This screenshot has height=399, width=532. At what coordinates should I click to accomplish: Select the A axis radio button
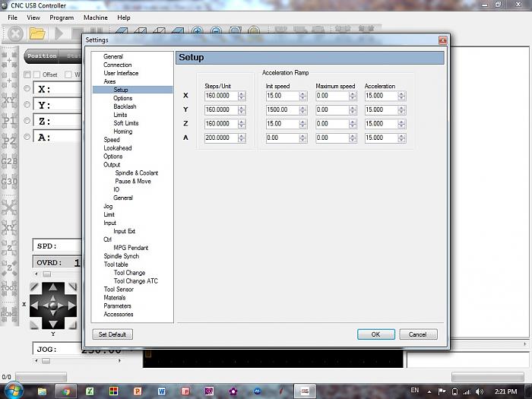27,136
